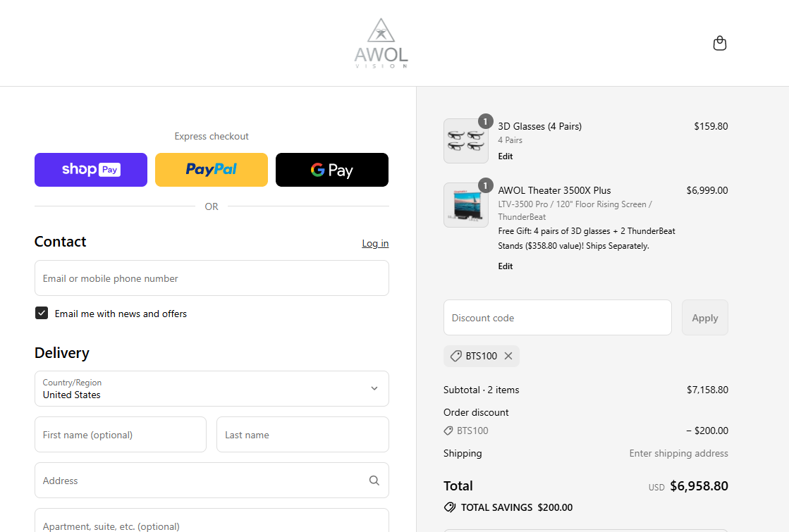This screenshot has width=789, height=532.
Task: Uncheck Email me with news and offers
Action: 42,314
